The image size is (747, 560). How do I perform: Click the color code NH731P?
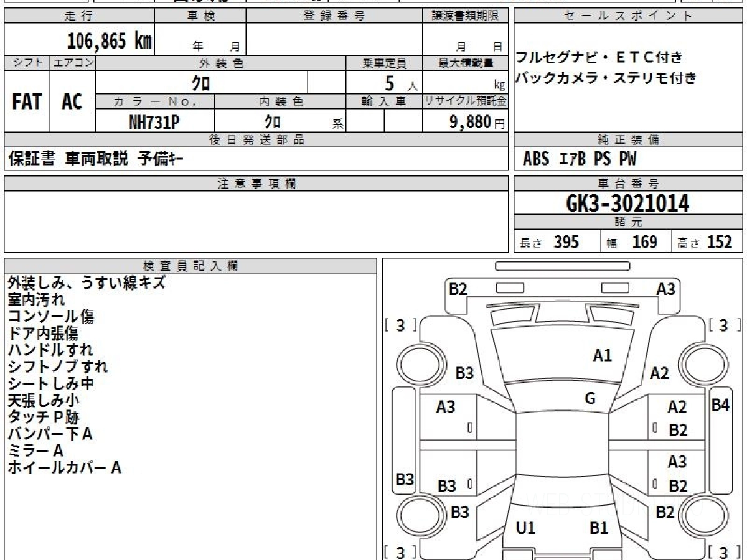tap(154, 123)
